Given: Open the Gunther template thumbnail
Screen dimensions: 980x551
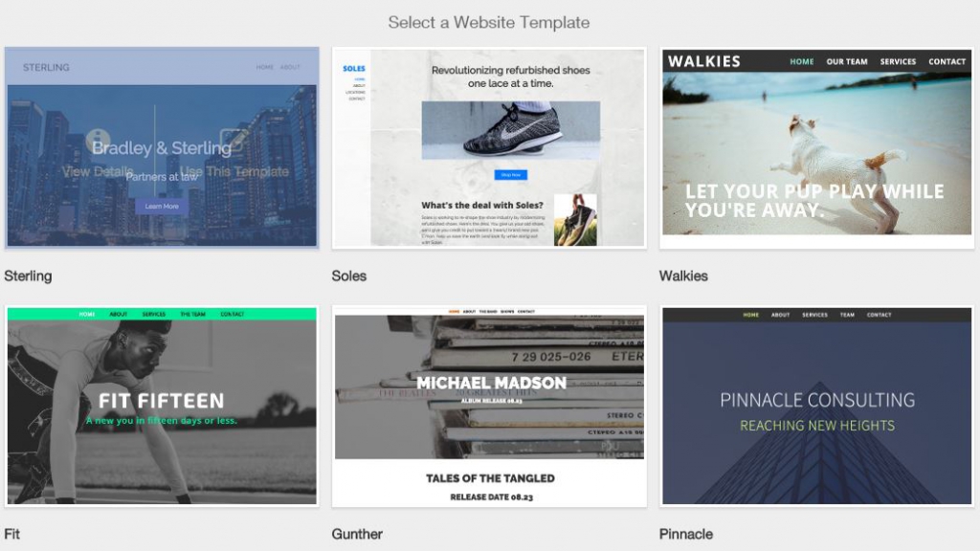Looking at the screenshot, I should pyautogui.click(x=489, y=407).
